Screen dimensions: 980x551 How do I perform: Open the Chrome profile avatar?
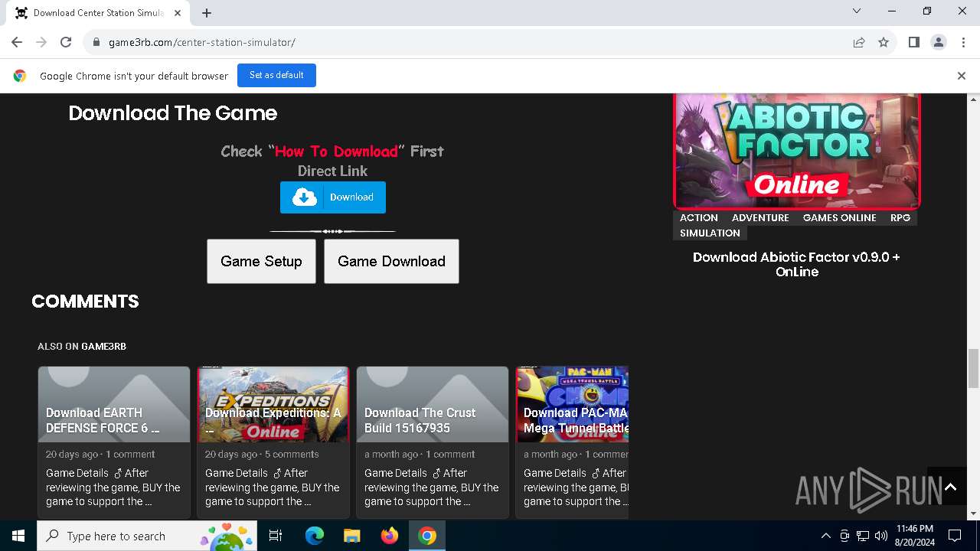(939, 42)
